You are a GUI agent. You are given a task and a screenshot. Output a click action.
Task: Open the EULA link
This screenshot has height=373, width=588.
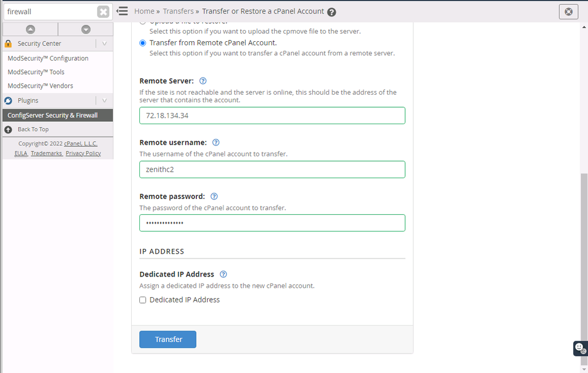(x=21, y=153)
